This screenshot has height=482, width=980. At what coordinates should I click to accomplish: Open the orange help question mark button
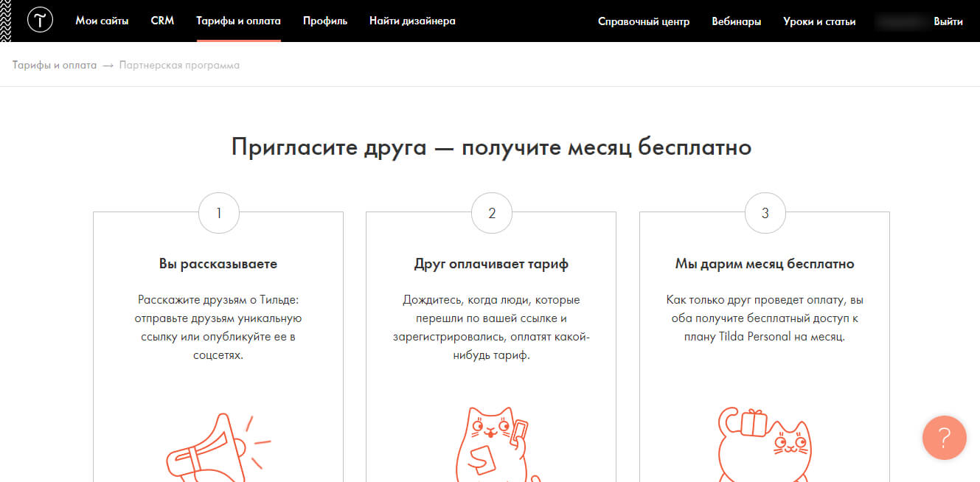(x=945, y=438)
